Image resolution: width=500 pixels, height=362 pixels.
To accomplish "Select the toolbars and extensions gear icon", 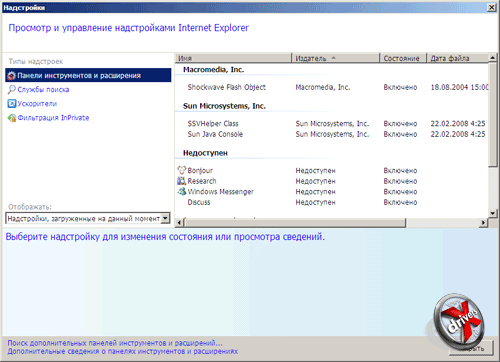I will tap(11, 76).
